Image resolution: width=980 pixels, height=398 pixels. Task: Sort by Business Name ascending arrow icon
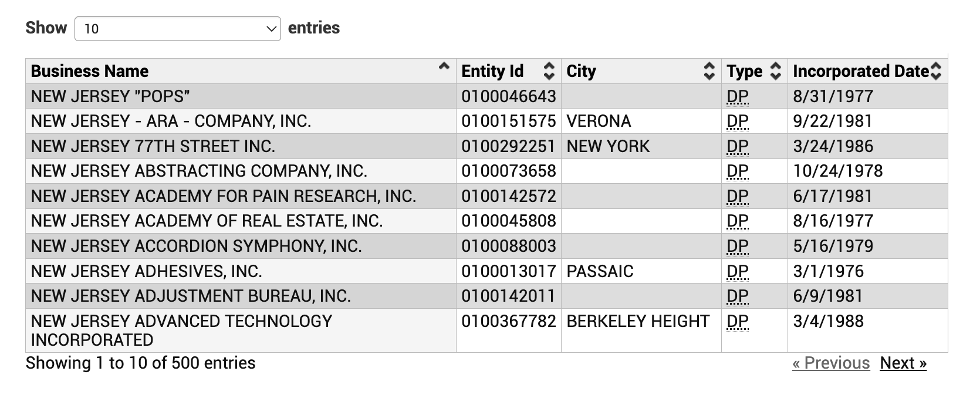click(444, 66)
